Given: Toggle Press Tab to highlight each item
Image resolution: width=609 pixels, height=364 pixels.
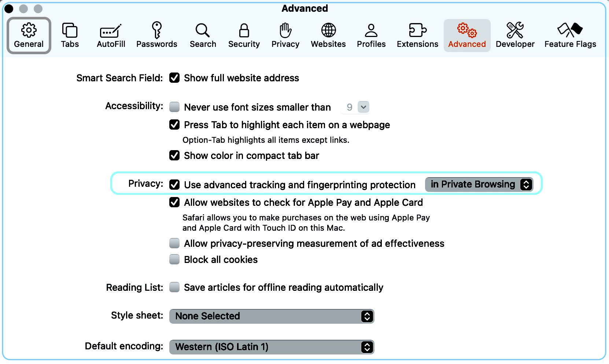Looking at the screenshot, I should click(174, 125).
